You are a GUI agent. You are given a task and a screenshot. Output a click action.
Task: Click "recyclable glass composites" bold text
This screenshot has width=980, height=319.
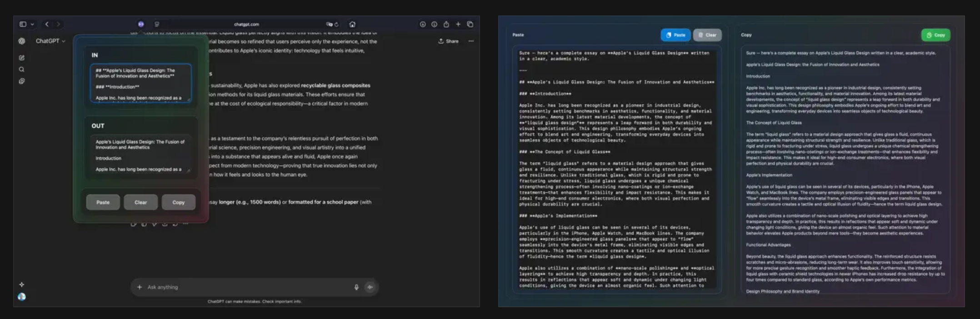pos(335,85)
